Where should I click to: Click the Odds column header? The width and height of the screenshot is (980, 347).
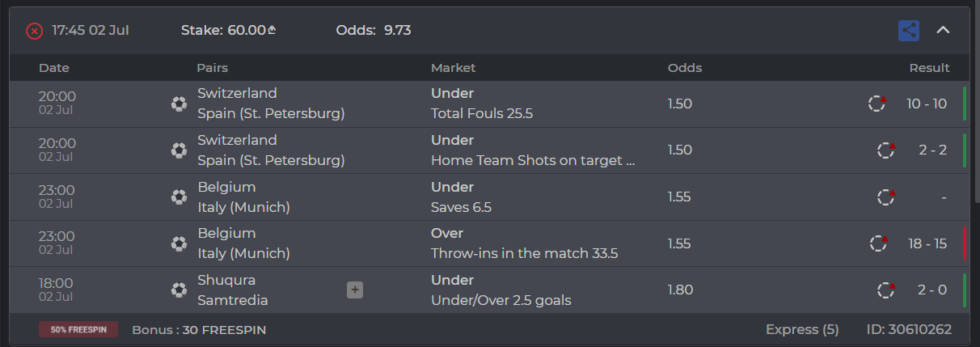click(x=684, y=68)
